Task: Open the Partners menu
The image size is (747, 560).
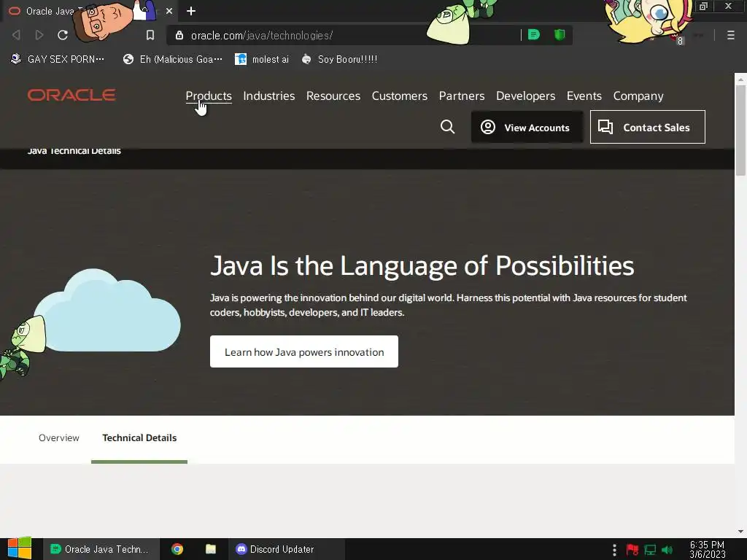Action: 462,96
